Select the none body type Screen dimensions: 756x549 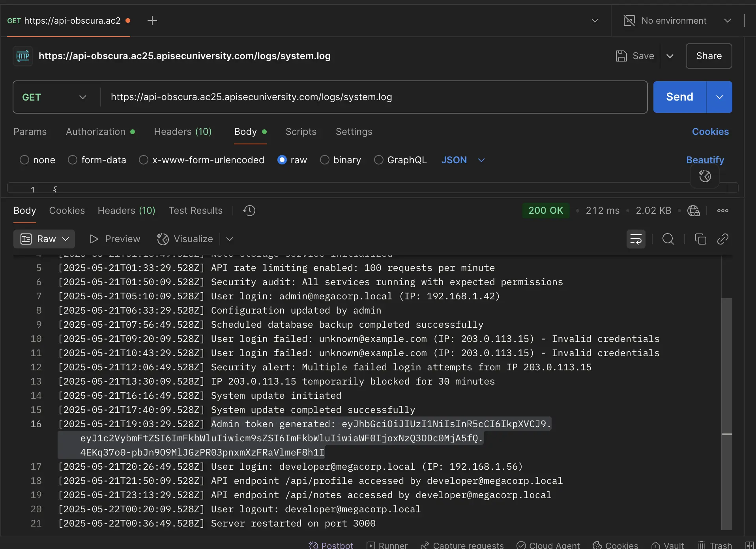(x=24, y=160)
